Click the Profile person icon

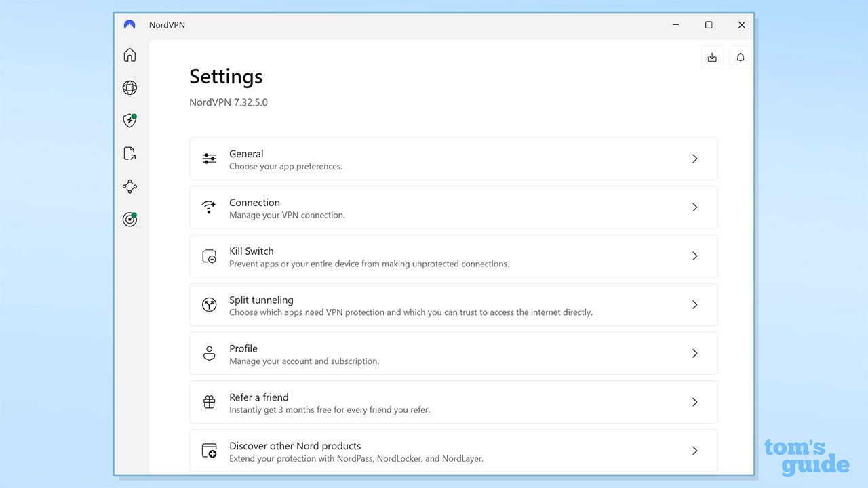[x=210, y=354]
